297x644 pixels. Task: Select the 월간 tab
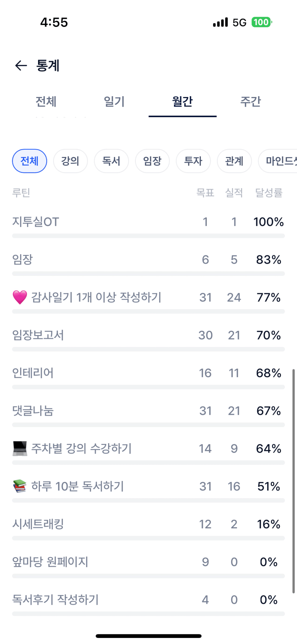click(182, 102)
